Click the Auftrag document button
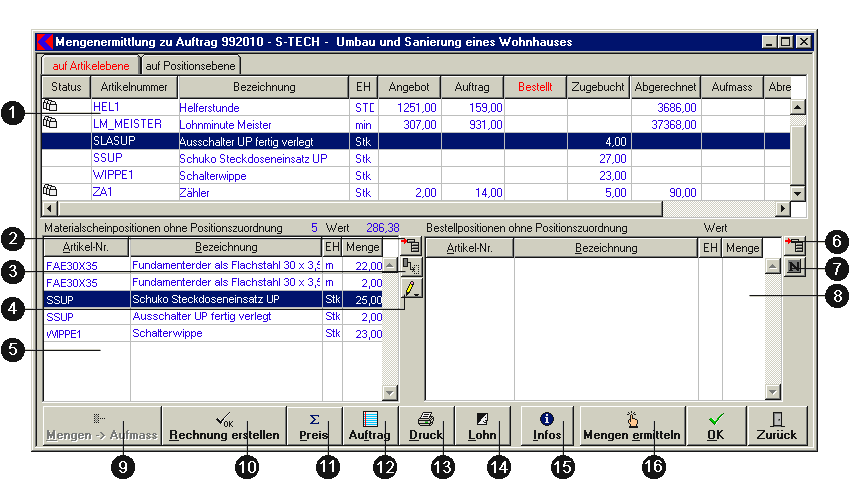 tap(370, 425)
